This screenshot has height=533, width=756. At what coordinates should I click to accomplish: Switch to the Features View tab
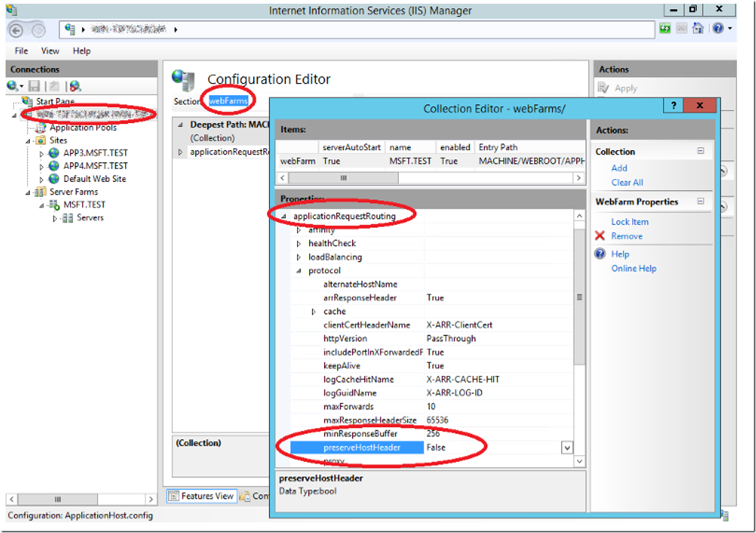[201, 496]
